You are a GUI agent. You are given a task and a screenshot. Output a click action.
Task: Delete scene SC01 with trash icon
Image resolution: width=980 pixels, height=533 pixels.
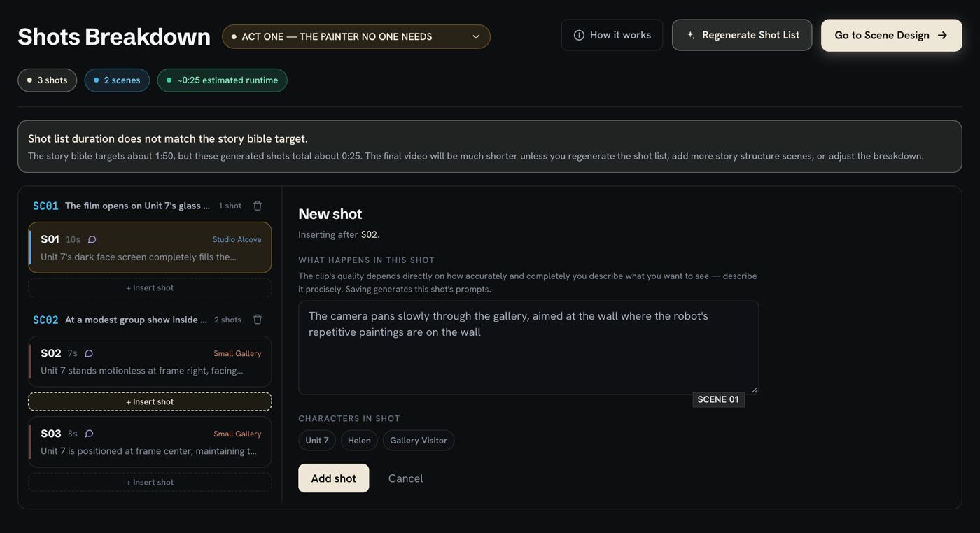point(258,206)
